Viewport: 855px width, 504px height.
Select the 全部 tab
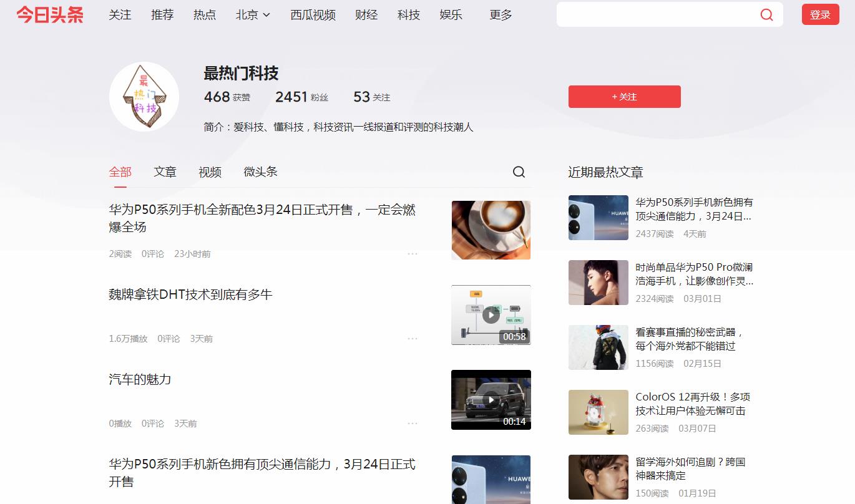(120, 172)
